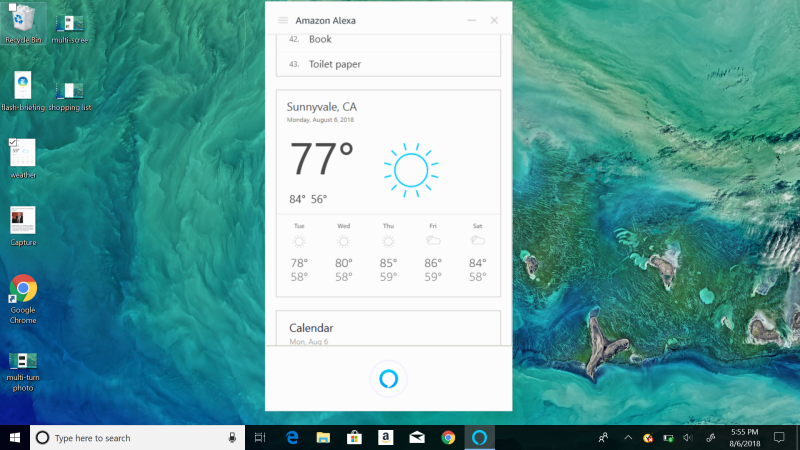Tap the Alexa voice ring button
The image size is (800, 450).
click(x=388, y=379)
